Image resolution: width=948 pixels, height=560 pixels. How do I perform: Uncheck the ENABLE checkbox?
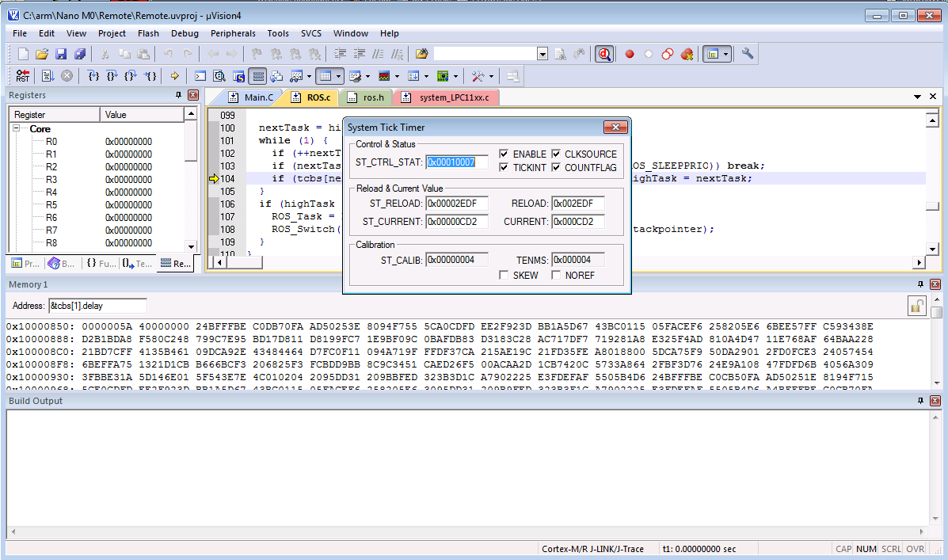coord(504,154)
